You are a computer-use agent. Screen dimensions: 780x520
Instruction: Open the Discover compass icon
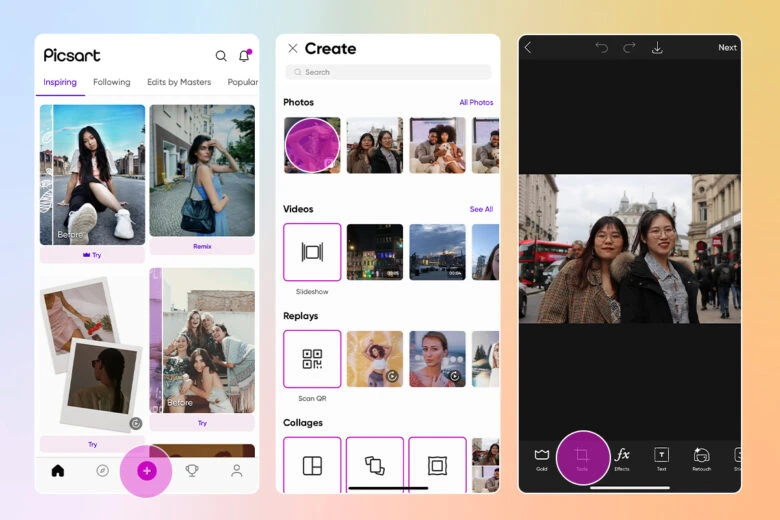click(102, 471)
